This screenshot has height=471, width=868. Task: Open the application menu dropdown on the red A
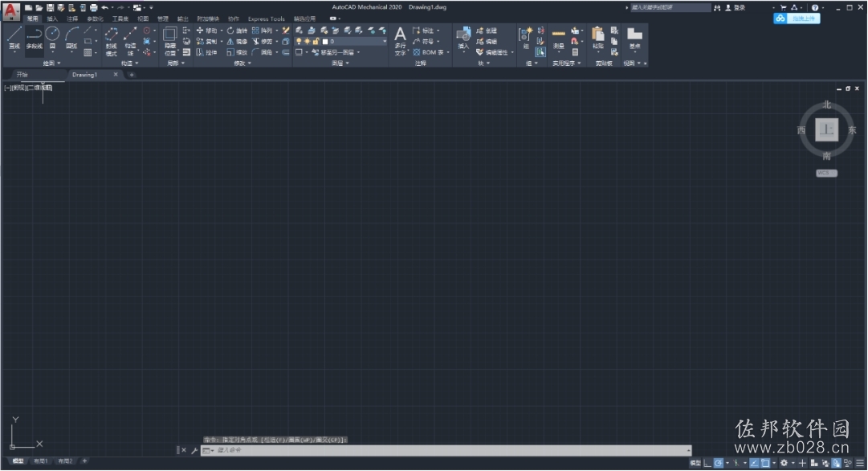11,10
